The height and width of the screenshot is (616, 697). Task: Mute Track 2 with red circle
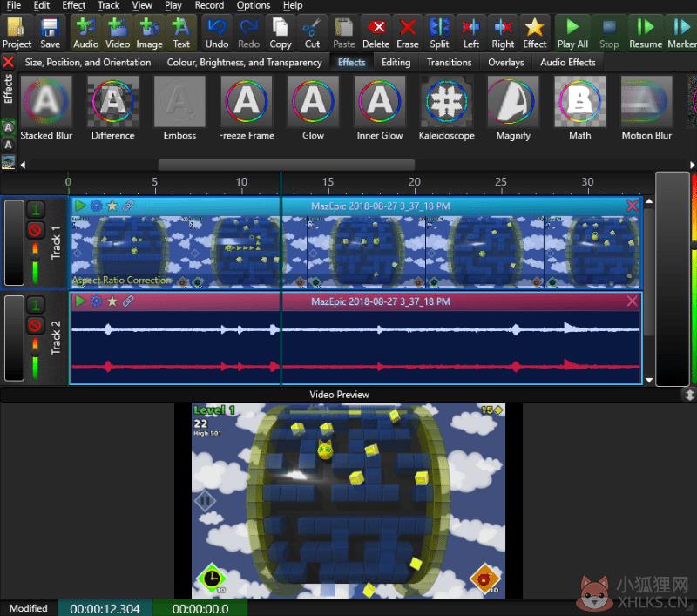(x=35, y=326)
